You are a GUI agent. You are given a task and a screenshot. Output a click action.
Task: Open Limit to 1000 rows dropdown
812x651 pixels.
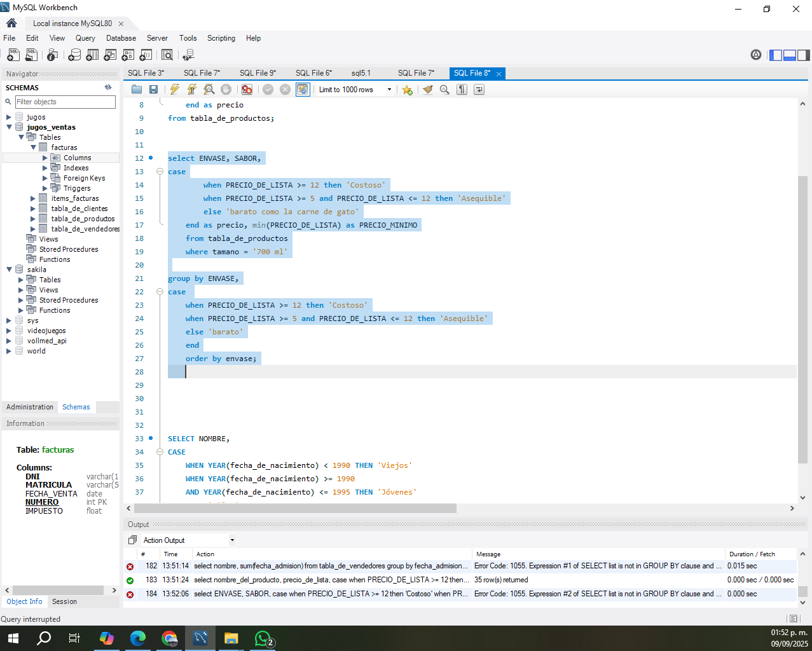click(x=389, y=90)
